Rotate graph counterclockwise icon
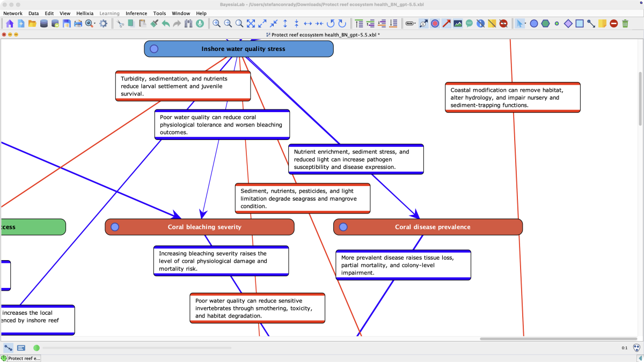Screen dimensions: 644x362 pos(331,24)
